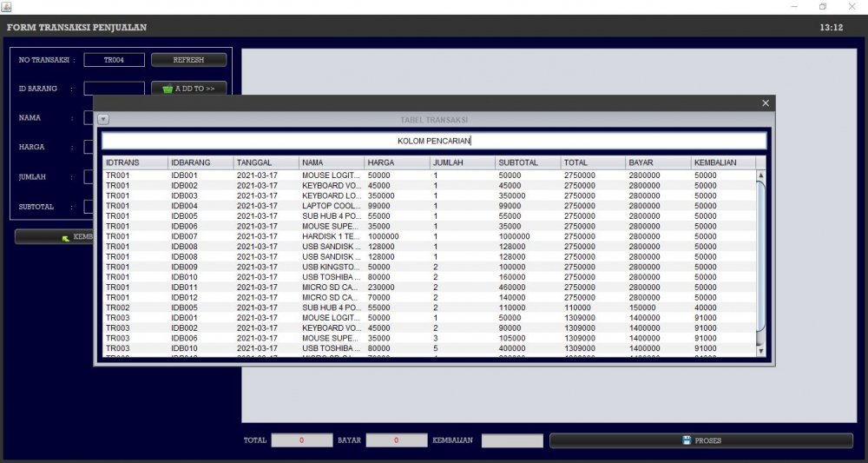Sort by the IDTRANS column header
The height and width of the screenshot is (463, 868).
point(134,162)
